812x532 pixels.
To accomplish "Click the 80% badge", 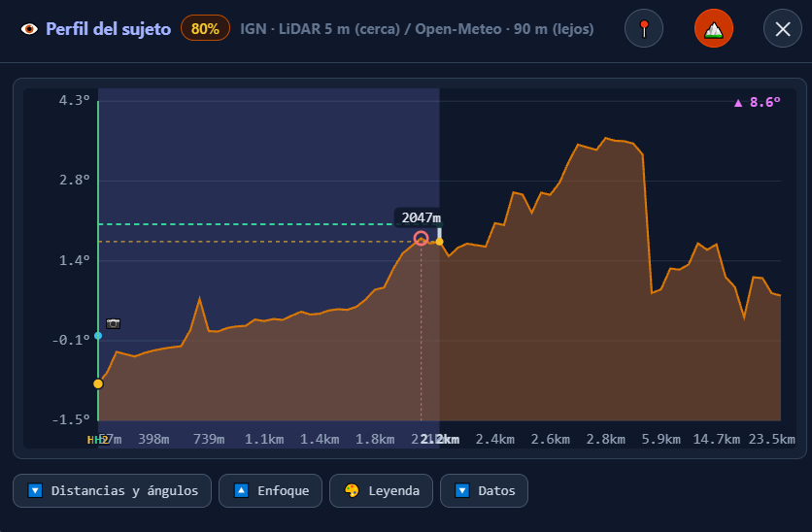I will click(x=205, y=28).
